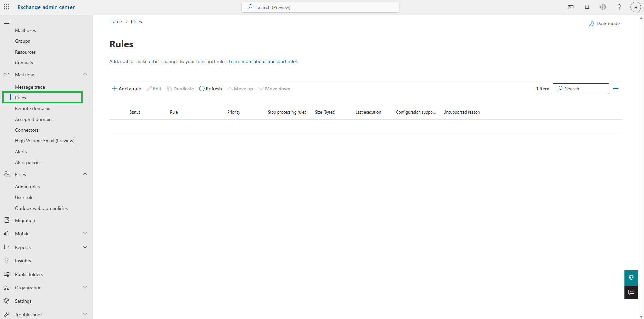
Task: Open Admin roles under Roles
Action: pyautogui.click(x=27, y=187)
